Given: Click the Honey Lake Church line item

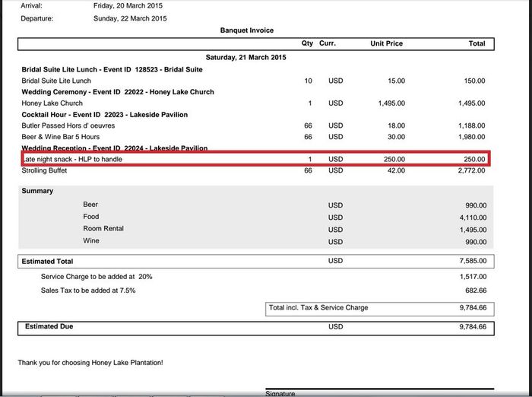Looking at the screenshot, I should click(x=52, y=103).
